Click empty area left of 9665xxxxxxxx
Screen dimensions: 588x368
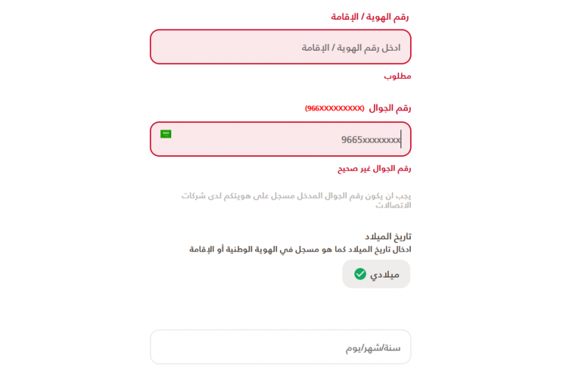255,140
